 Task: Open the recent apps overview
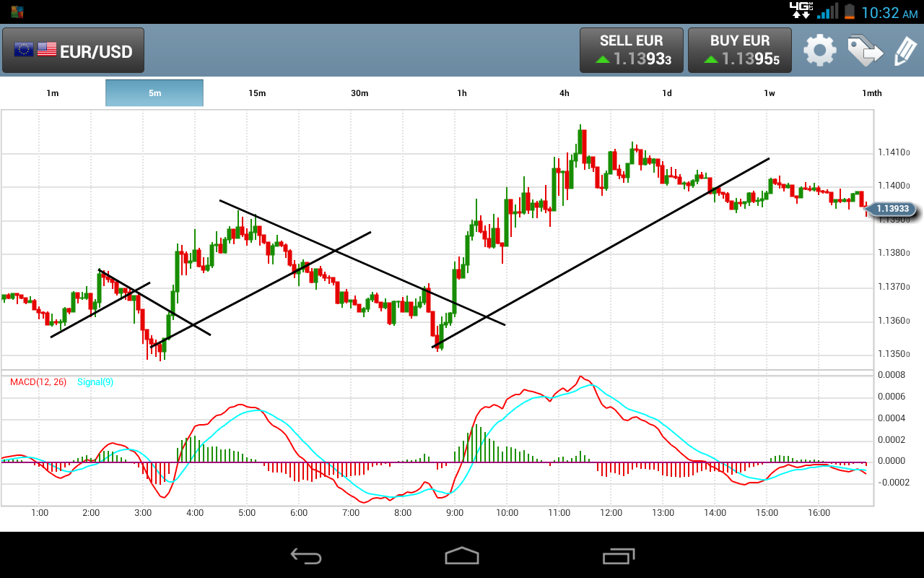[618, 555]
